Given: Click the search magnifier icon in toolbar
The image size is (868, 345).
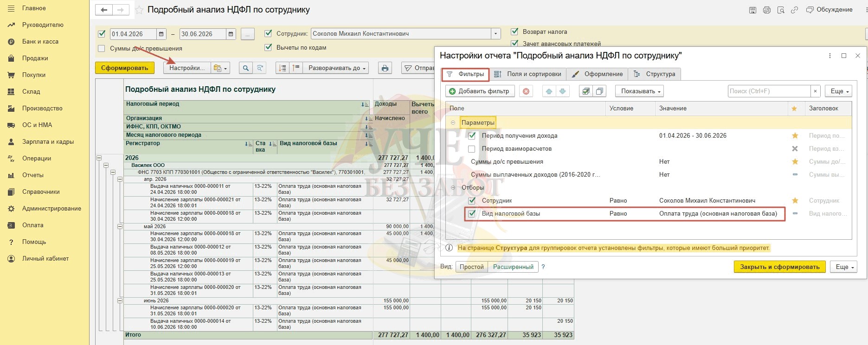Looking at the screenshot, I should click(x=246, y=68).
